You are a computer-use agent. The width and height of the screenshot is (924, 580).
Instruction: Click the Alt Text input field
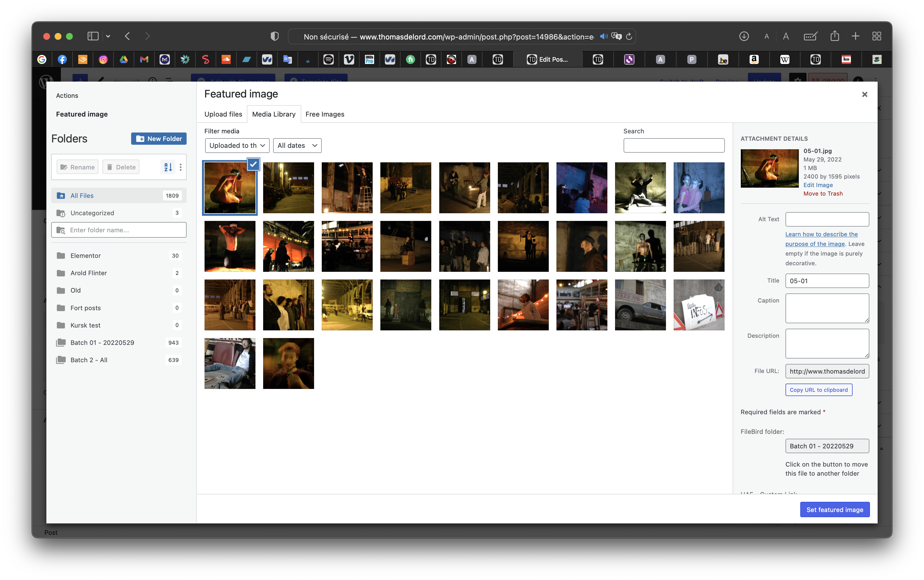tap(827, 219)
